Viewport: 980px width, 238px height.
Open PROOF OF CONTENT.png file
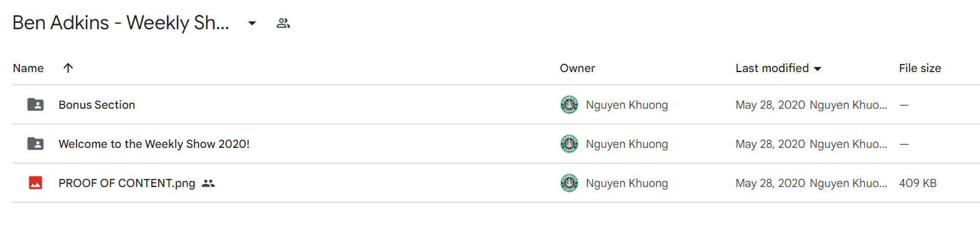(x=127, y=183)
